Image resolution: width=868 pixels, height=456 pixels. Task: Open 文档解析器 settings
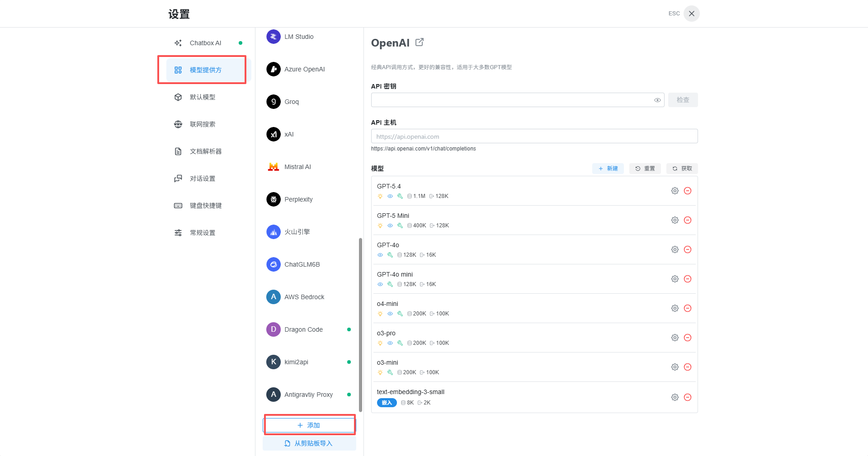point(208,151)
